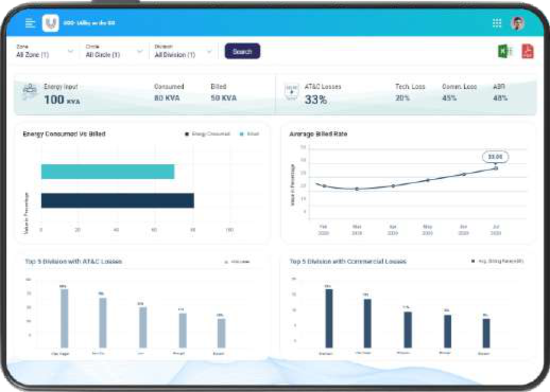Export dashboard to Excel
550x392 pixels.
click(504, 51)
